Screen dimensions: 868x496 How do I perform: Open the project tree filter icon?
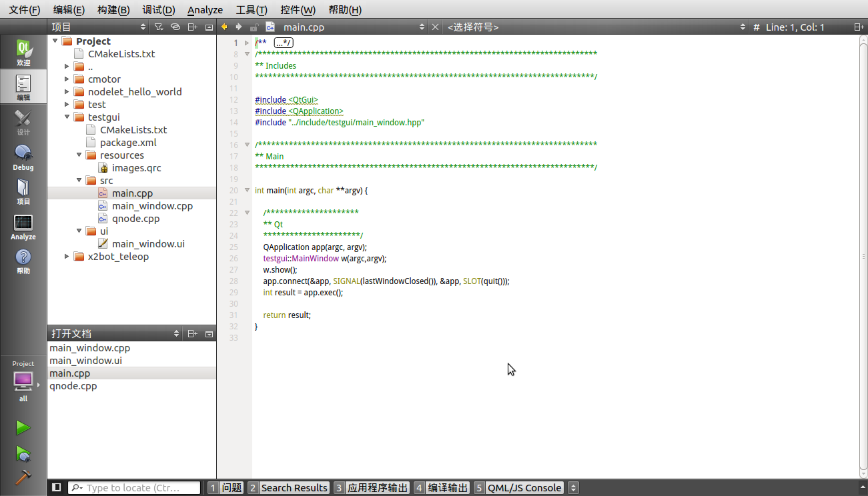158,27
